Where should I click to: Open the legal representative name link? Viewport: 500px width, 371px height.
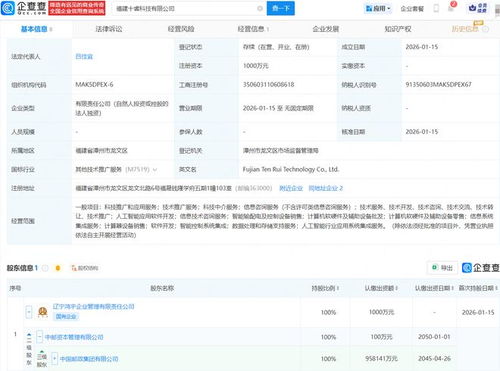(84, 57)
